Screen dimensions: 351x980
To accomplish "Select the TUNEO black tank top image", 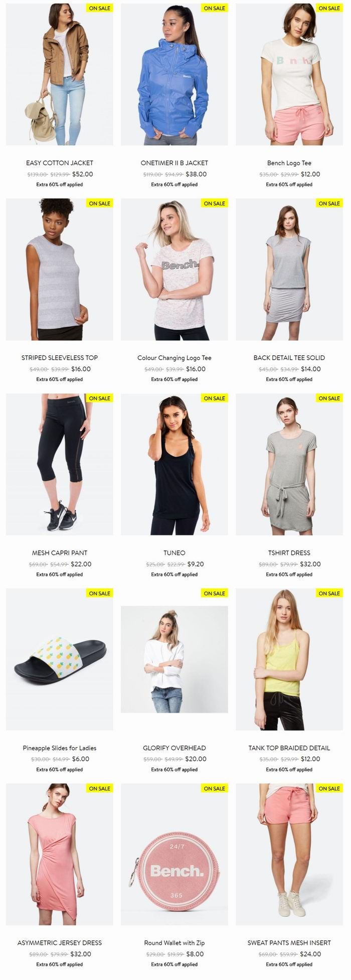I will pyautogui.click(x=174, y=464).
